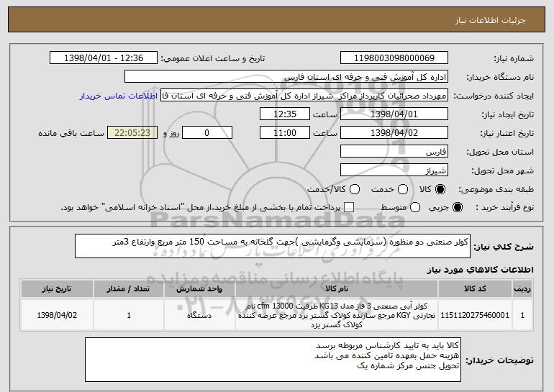The width and height of the screenshot is (554, 392).
Task: Click the شماره نیاز label
Action: 514,59
